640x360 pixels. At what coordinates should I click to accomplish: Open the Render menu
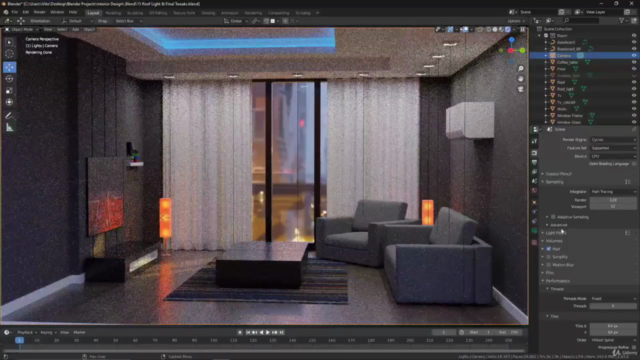pos(40,12)
